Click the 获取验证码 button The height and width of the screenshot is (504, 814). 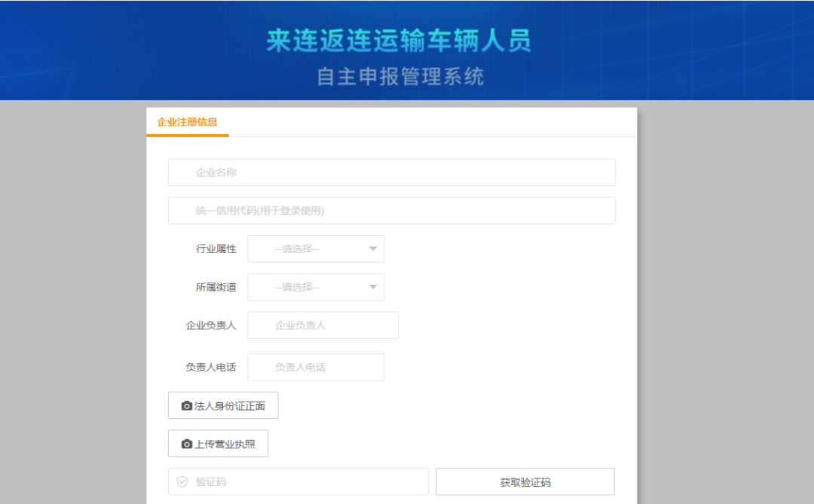point(525,481)
